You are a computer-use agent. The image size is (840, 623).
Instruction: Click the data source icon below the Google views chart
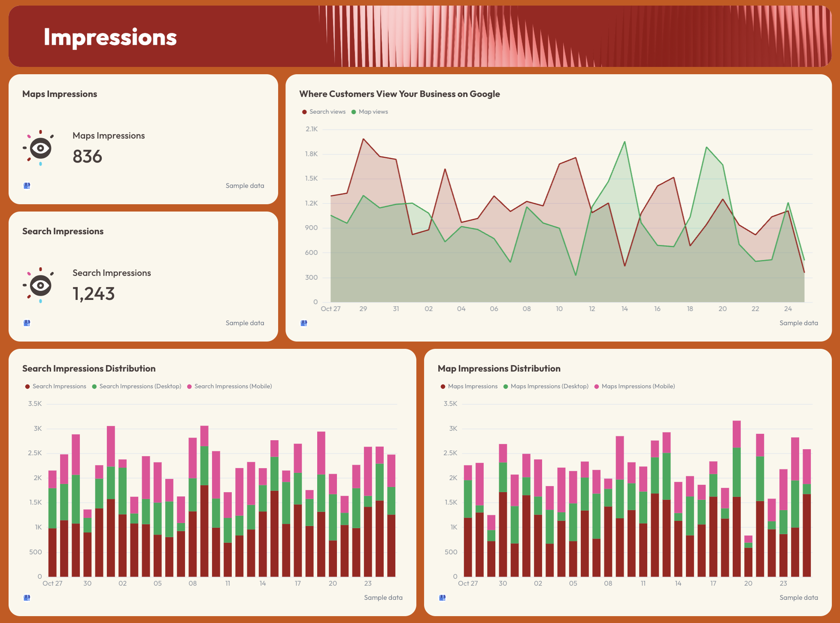[304, 323]
